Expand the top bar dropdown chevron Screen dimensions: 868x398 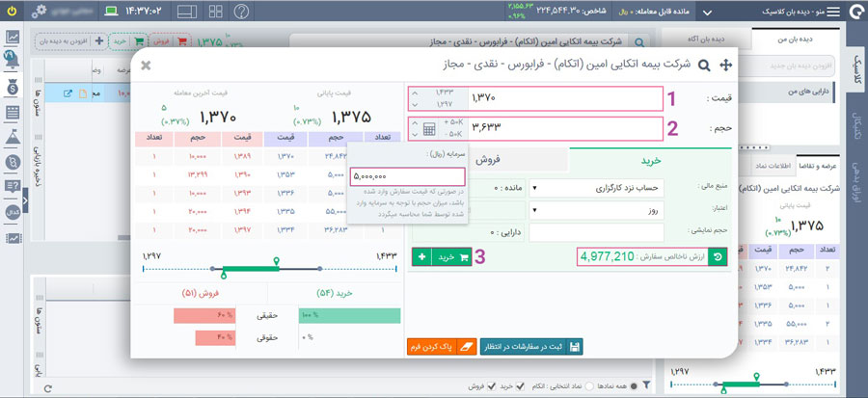point(708,13)
